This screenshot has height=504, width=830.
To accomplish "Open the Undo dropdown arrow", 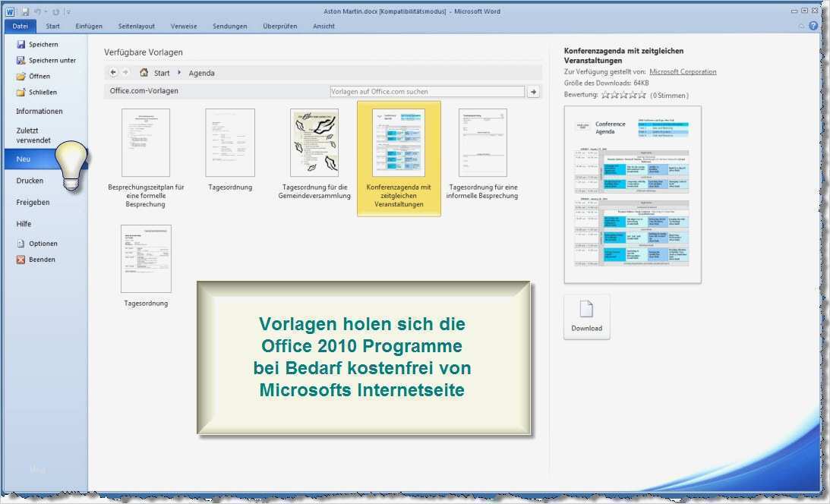I will (x=46, y=11).
